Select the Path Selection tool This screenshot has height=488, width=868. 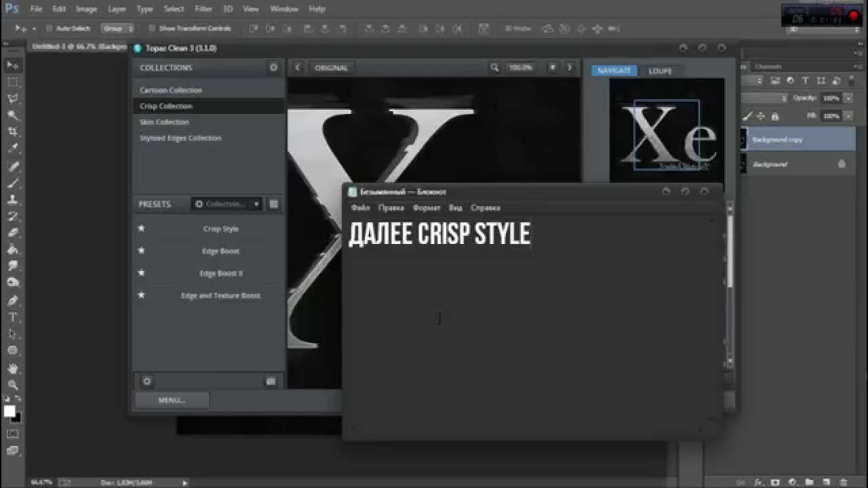click(13, 334)
